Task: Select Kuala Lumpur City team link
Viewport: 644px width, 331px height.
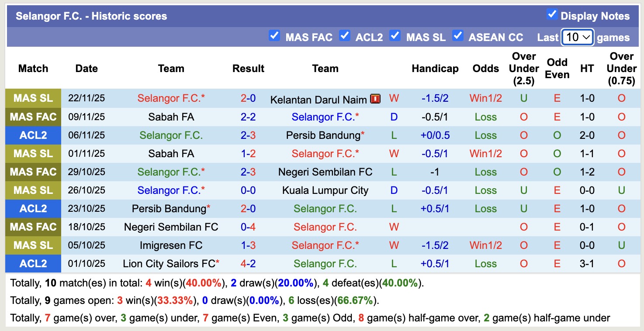Action: [x=325, y=190]
